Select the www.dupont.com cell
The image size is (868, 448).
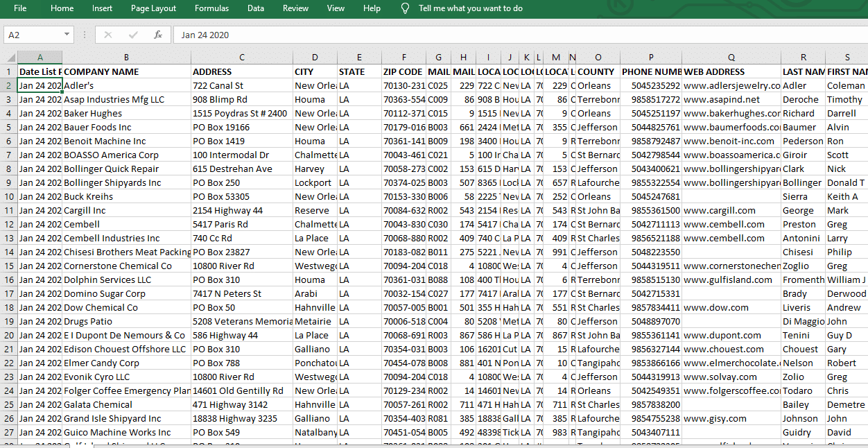(x=731, y=335)
